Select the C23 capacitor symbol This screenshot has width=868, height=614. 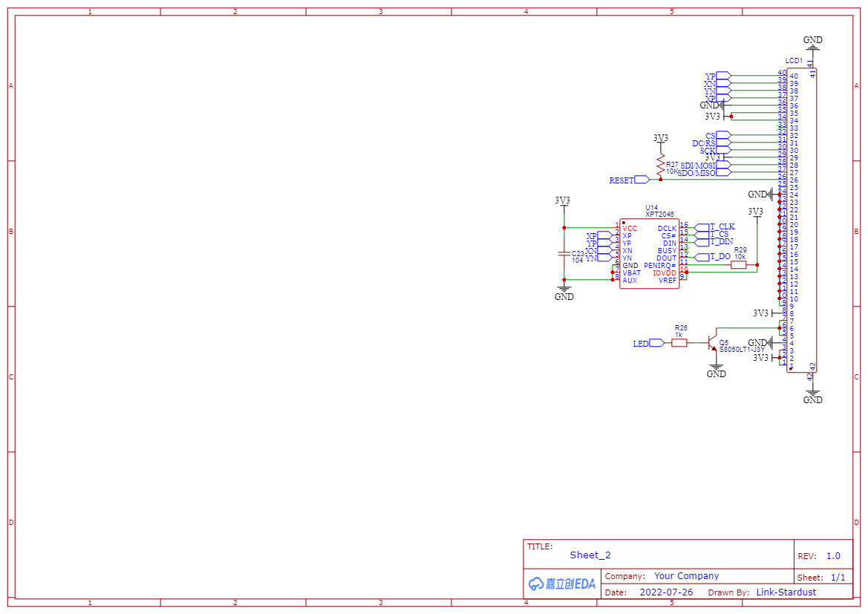coord(564,254)
